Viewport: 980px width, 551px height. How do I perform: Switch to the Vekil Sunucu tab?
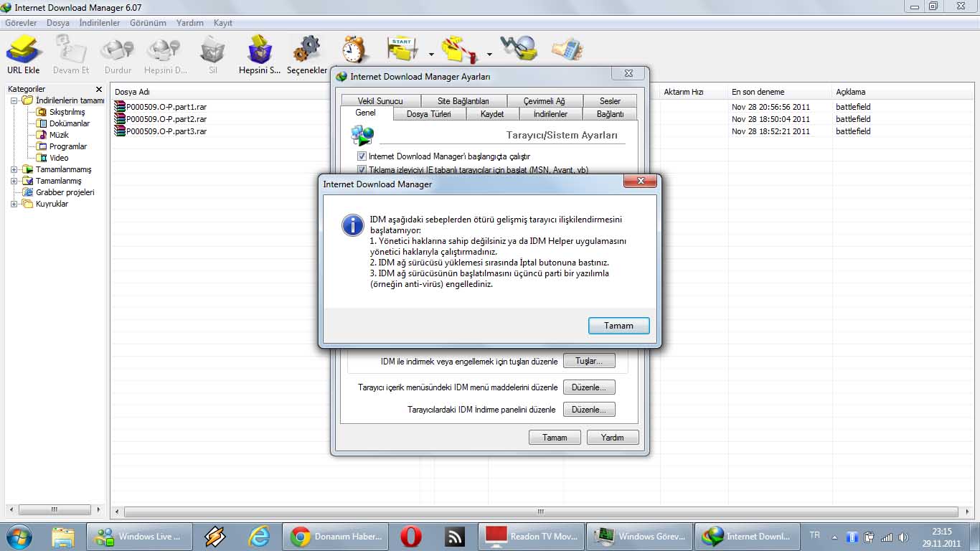click(x=380, y=101)
